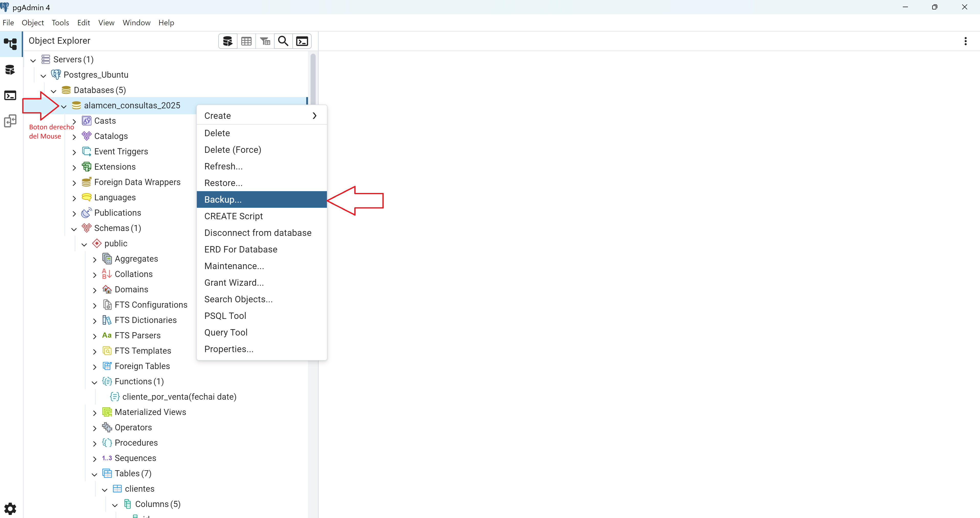This screenshot has height=518, width=980.
Task: Open the Create submenu
Action: pos(261,116)
